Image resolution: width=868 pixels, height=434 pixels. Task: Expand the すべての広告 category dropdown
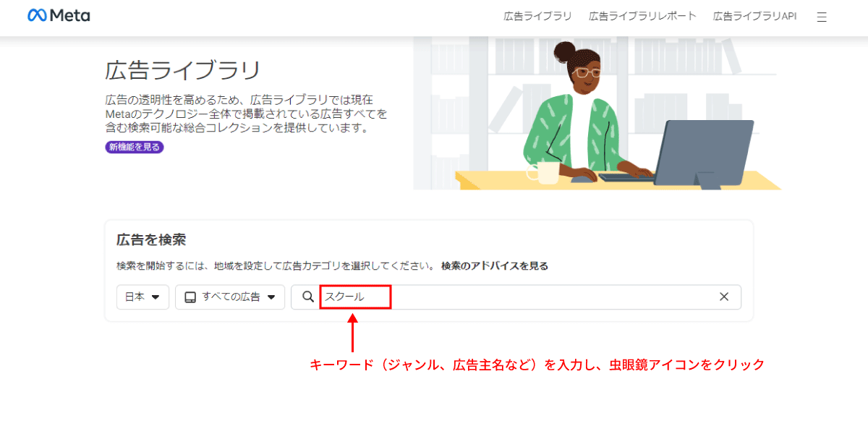pyautogui.click(x=230, y=297)
